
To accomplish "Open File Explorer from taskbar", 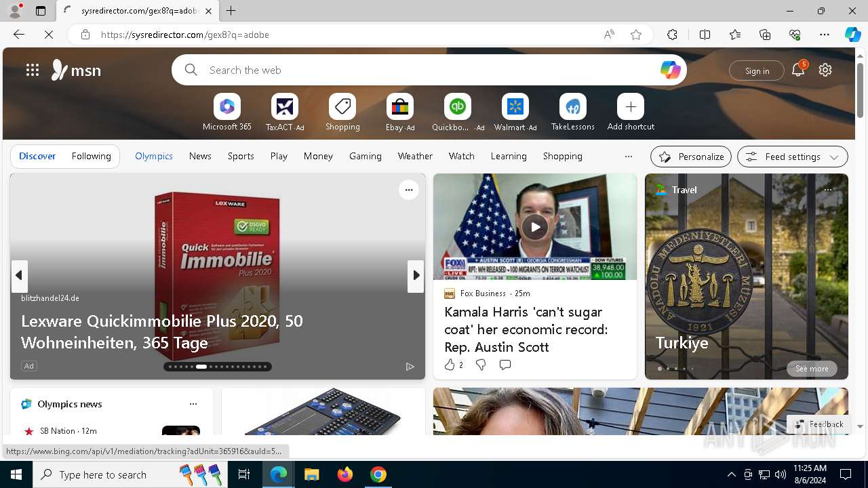I will (x=312, y=474).
